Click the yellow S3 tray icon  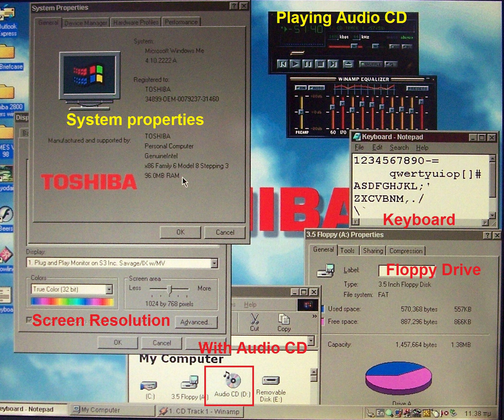427,413
